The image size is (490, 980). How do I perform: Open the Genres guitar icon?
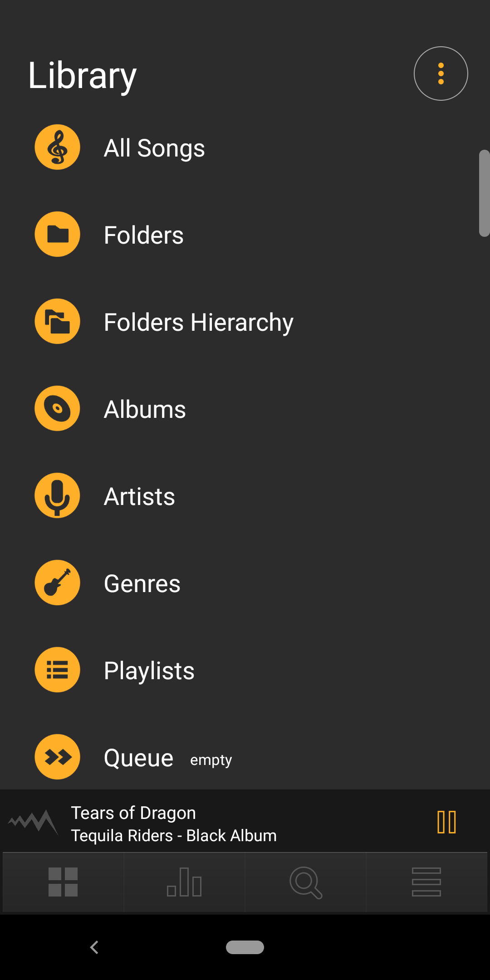[58, 583]
